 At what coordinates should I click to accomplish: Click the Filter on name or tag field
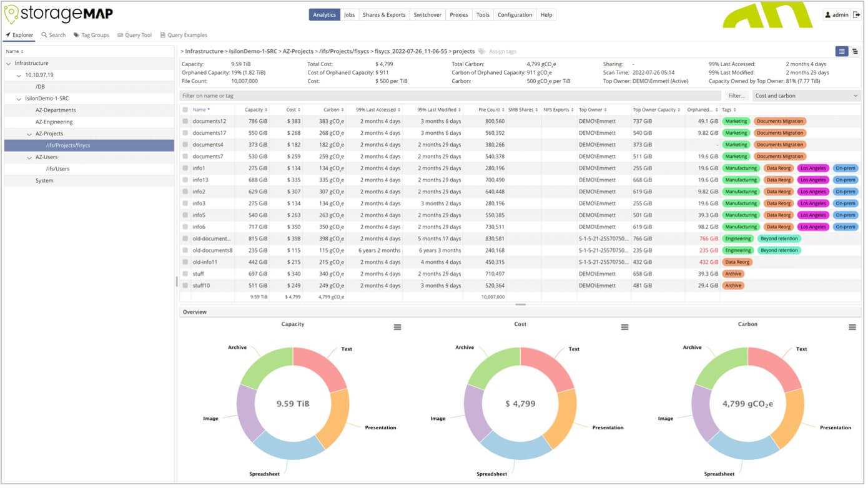coord(450,96)
